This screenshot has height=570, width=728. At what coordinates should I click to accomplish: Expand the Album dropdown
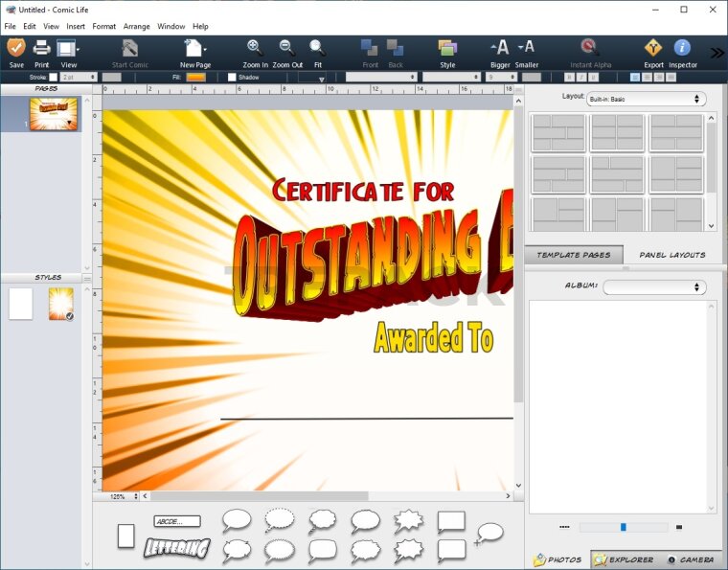coord(654,287)
